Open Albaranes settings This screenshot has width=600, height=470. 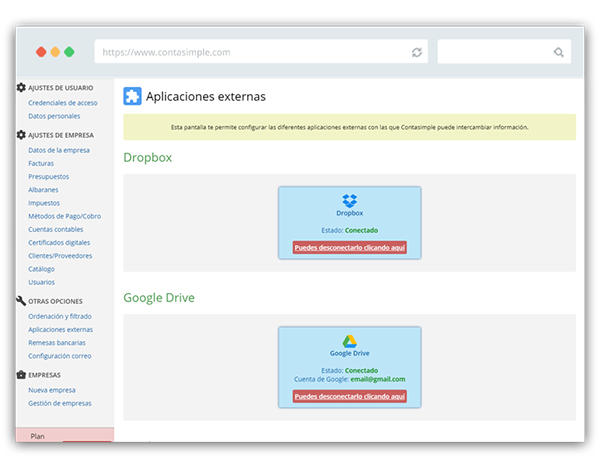43,190
